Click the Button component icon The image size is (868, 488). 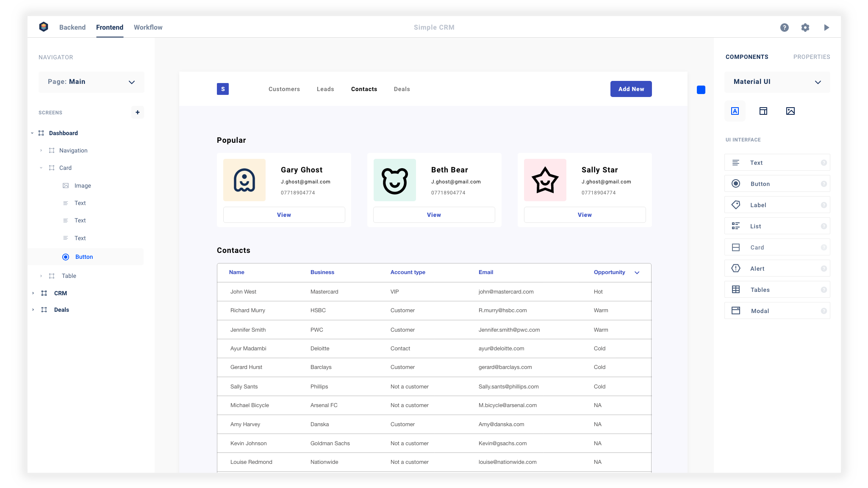tap(736, 183)
